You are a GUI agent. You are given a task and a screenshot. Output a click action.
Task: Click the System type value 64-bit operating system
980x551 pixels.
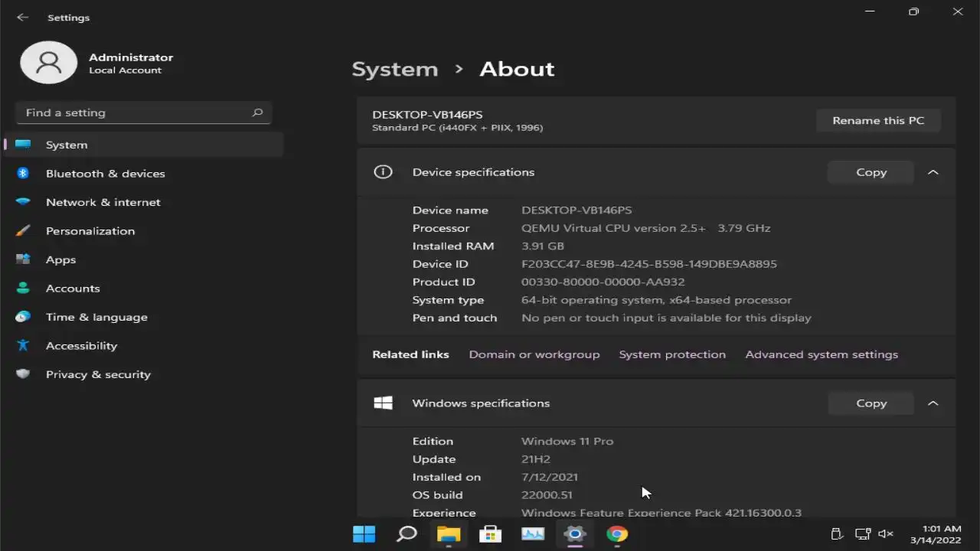656,300
